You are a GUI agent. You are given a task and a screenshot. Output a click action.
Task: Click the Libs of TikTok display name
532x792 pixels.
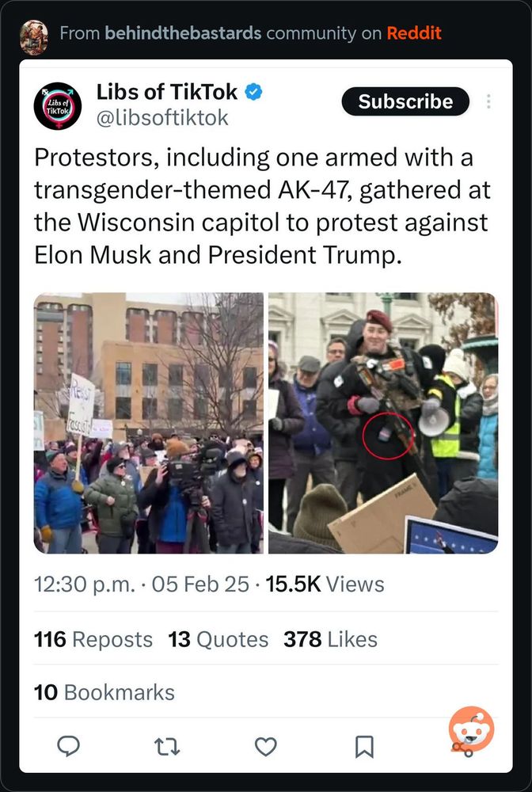coord(166,92)
